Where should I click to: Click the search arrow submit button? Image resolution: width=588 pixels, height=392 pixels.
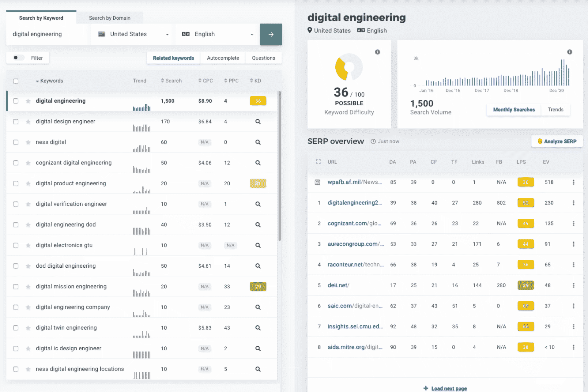coord(271,34)
